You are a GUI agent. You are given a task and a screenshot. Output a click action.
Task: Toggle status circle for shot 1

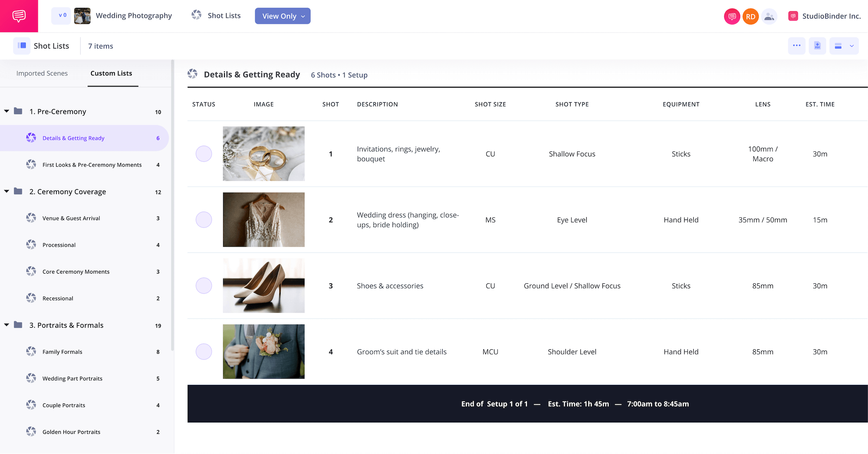(x=204, y=154)
